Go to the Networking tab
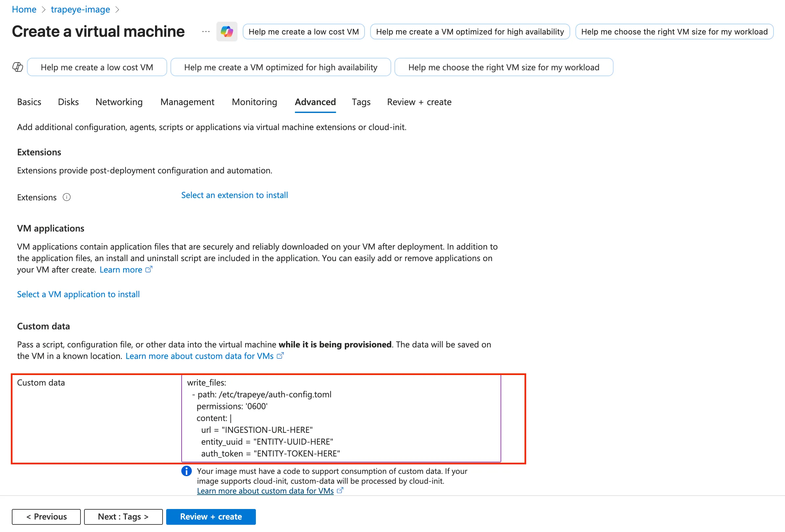 coord(119,102)
